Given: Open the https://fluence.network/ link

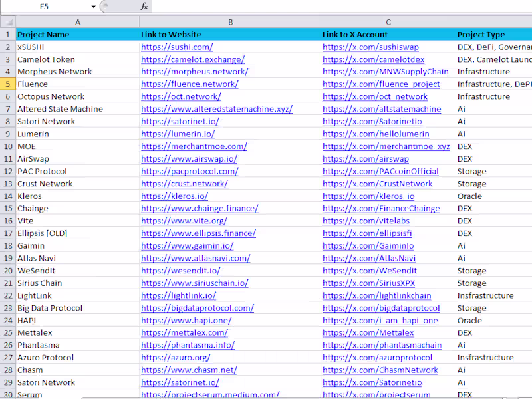Looking at the screenshot, I should coord(190,84).
